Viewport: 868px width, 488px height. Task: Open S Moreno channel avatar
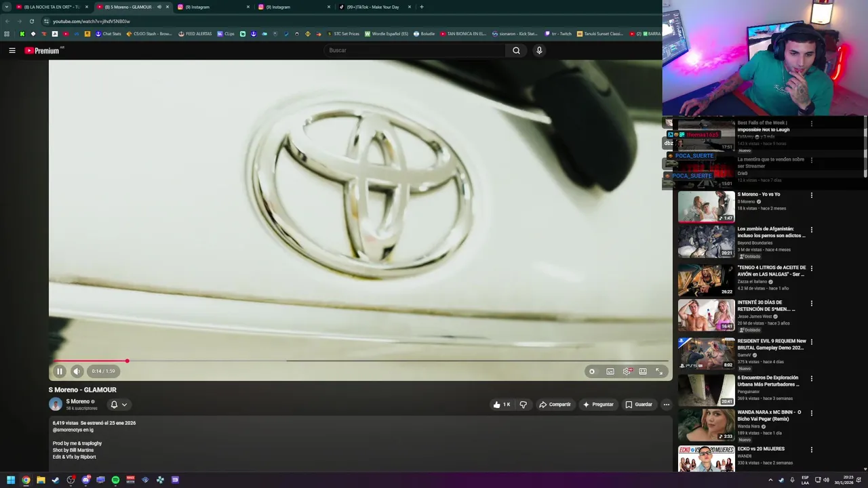click(56, 404)
